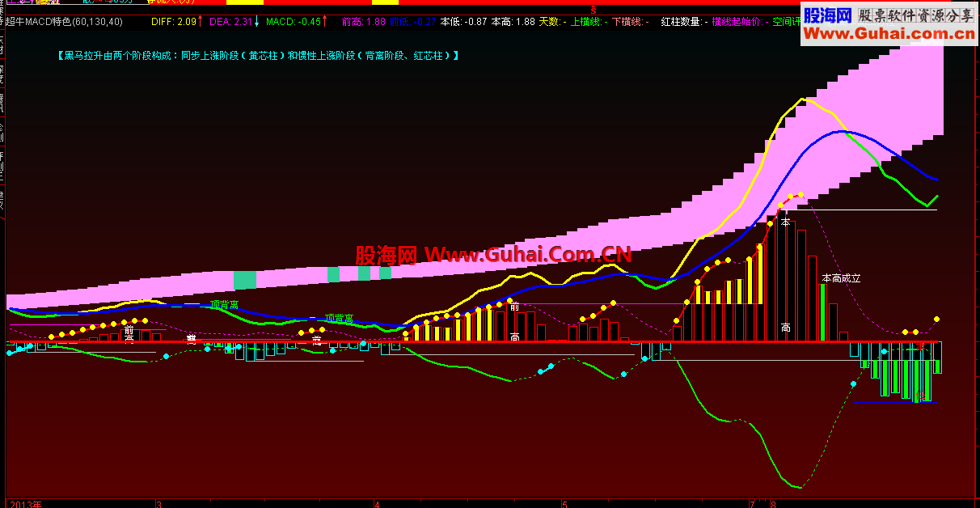
Task: Click month 3 on the time axis
Action: point(158,504)
